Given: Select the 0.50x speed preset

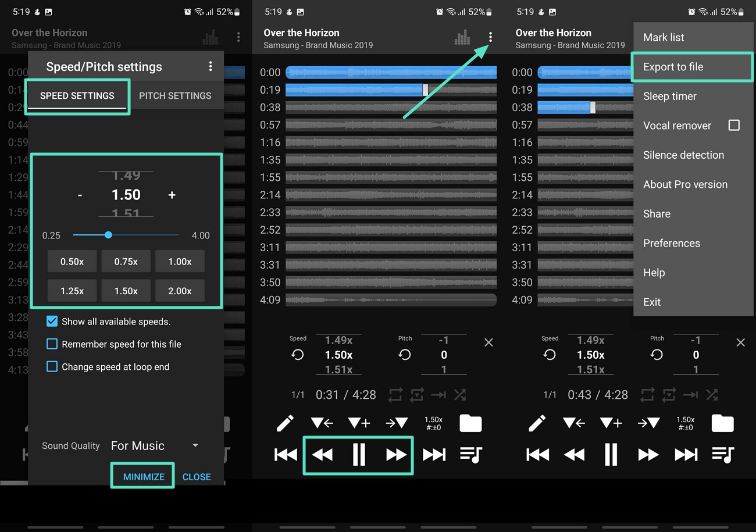Looking at the screenshot, I should 72,262.
